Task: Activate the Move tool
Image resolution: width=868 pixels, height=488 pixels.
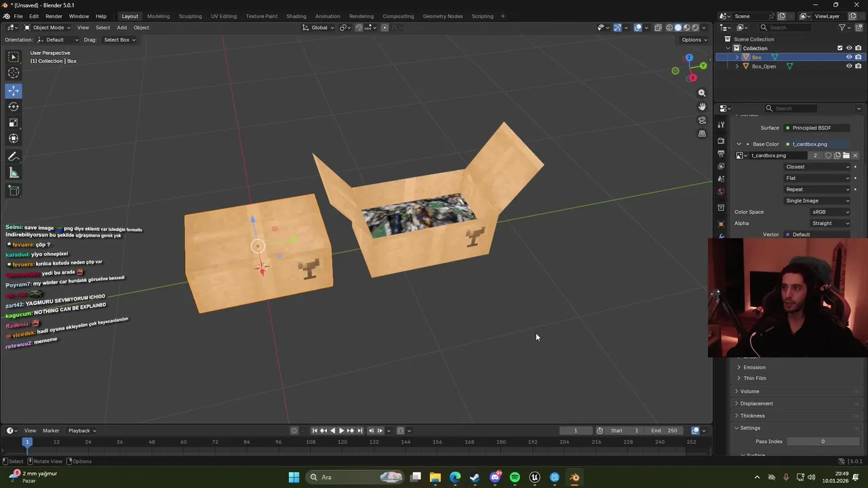Action: click(x=14, y=90)
